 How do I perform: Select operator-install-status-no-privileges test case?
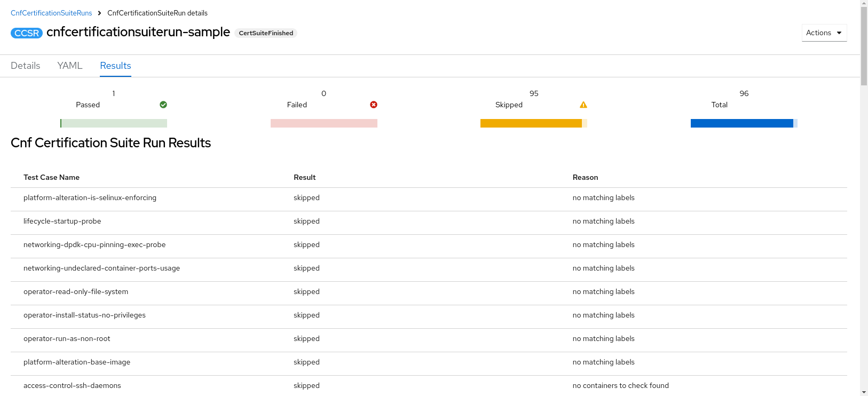coord(84,315)
